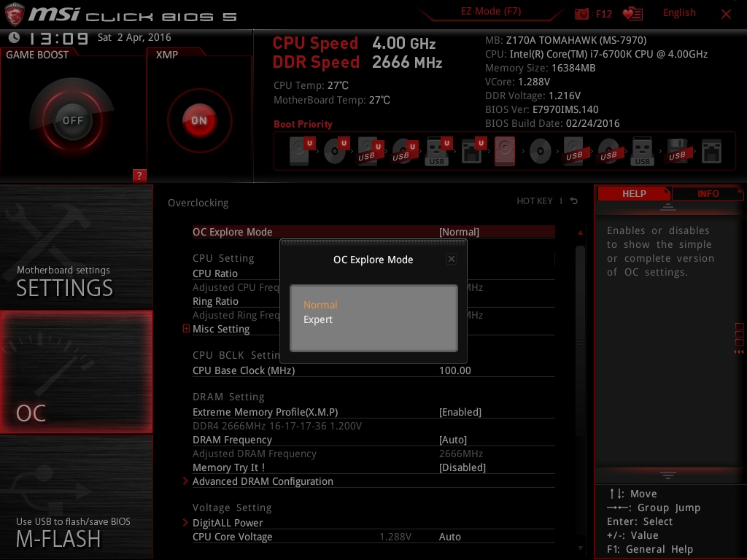Select legacy USB CD/DVD boot icon

pyautogui.click(x=608, y=152)
